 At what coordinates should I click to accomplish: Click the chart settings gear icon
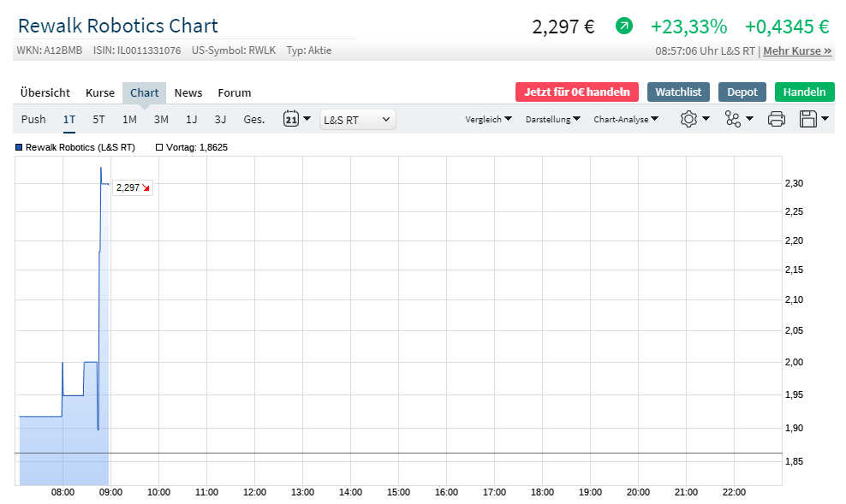pyautogui.click(x=689, y=119)
